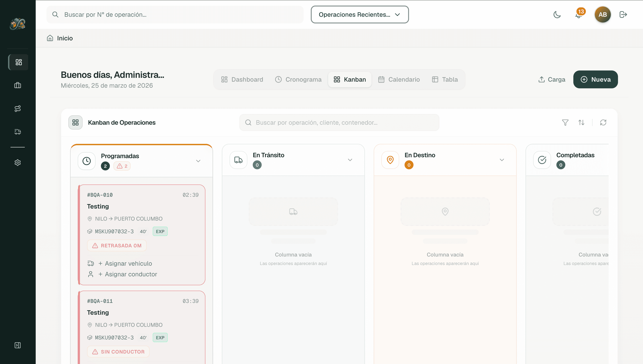Click the app logo in the sidebar

click(17, 24)
